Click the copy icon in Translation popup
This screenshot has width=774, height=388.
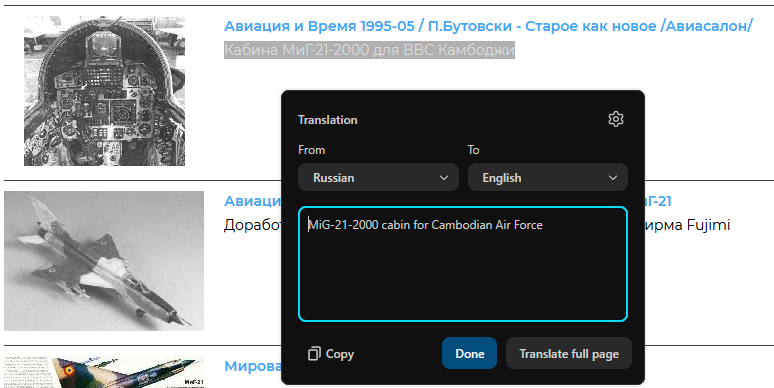click(314, 353)
